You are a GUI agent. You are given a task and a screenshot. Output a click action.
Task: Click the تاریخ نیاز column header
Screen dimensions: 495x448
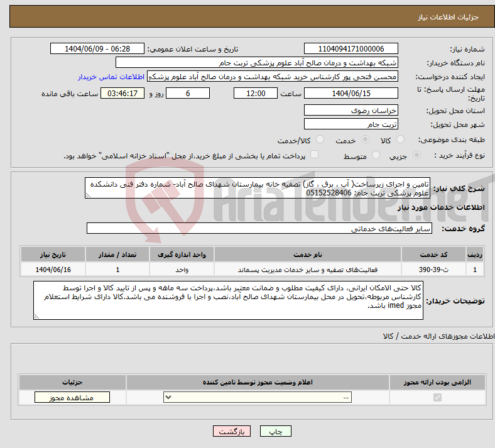53,254
